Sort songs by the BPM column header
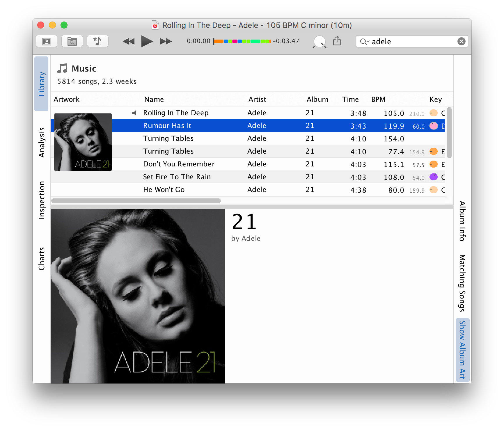Screen dimensions: 504x430 click(x=378, y=99)
